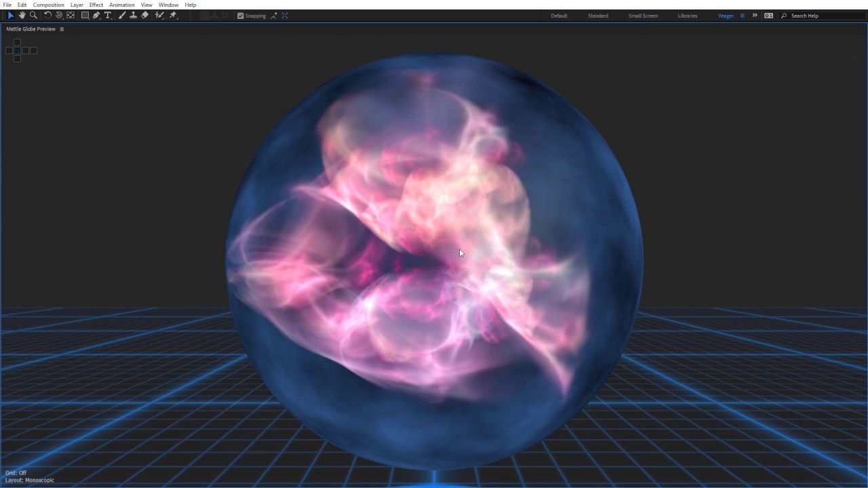Select the Hand tool
868x488 pixels.
tap(21, 15)
